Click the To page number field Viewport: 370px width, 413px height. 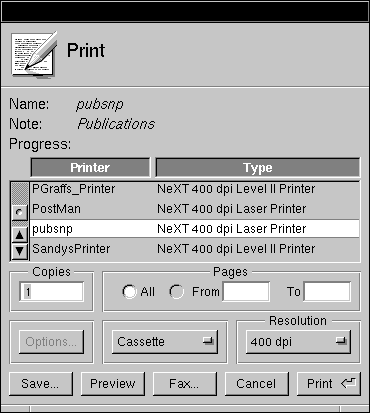point(327,292)
